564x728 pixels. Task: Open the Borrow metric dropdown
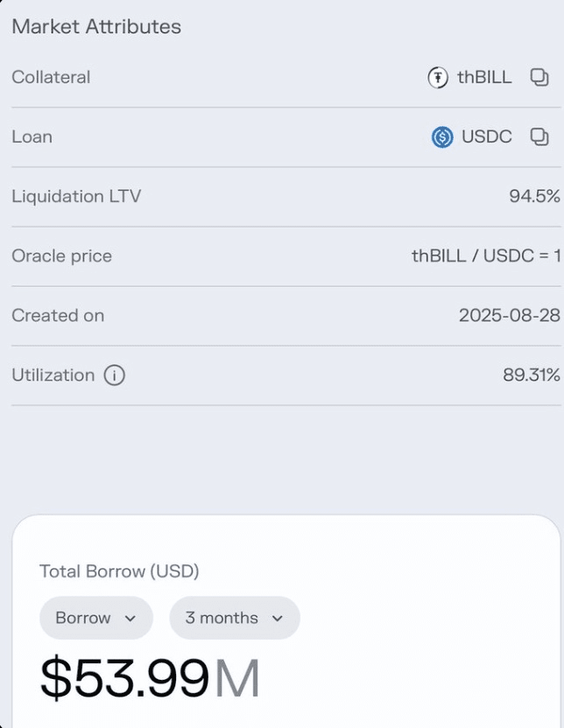pos(95,618)
